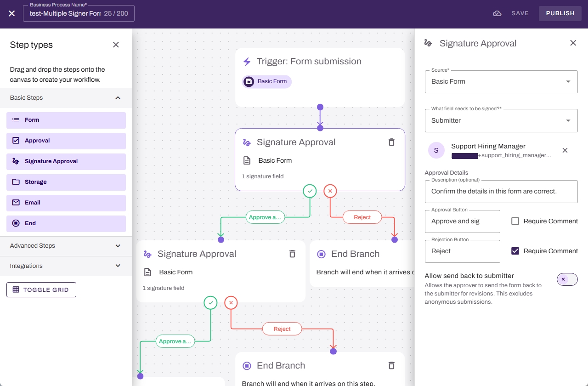Click the red reject circle under the lower-left Signature Approval
This screenshot has width=588, height=386.
[x=231, y=302]
